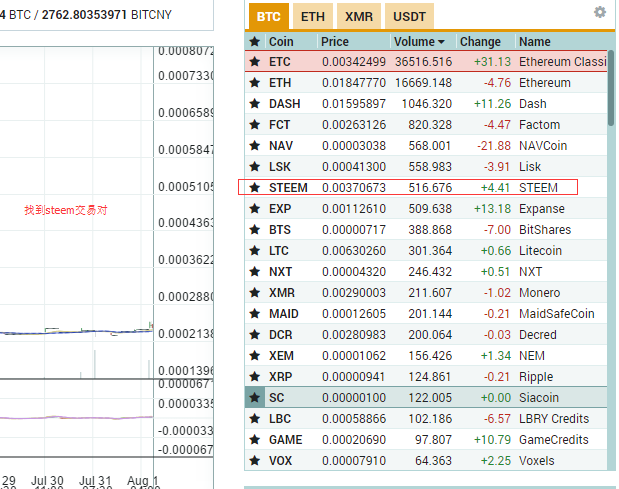The image size is (619, 489).
Task: Open the markets settings gear icon
Action: [x=600, y=12]
